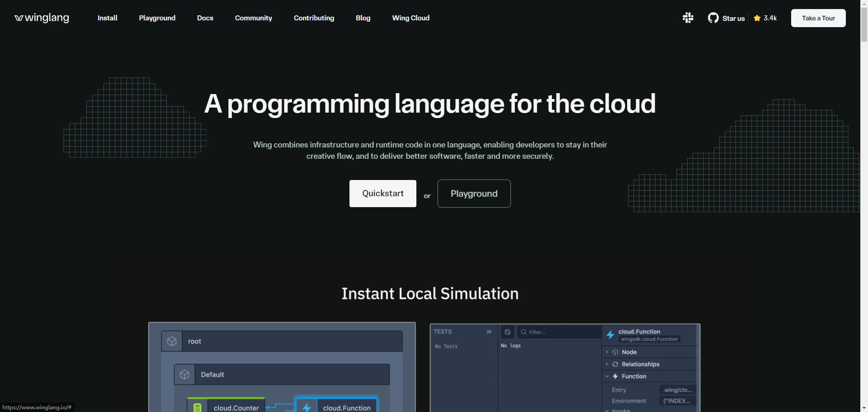
Task: Click the 'No Tests' text
Action: point(446,346)
